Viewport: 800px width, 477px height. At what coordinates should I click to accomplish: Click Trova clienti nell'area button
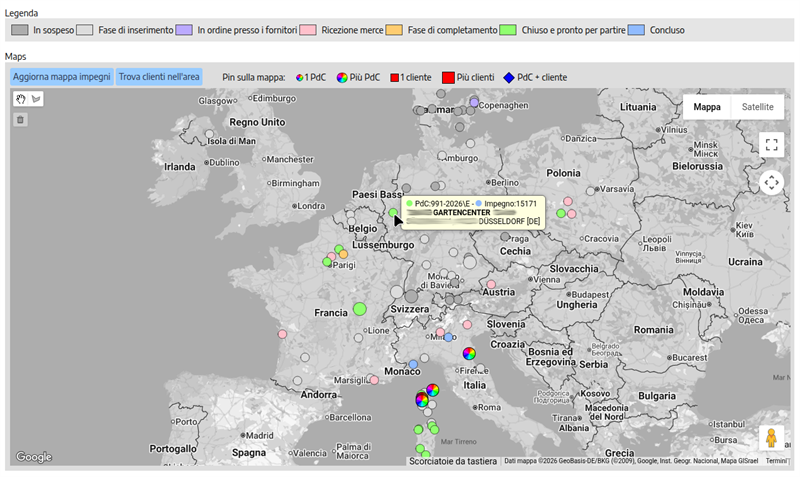click(159, 77)
